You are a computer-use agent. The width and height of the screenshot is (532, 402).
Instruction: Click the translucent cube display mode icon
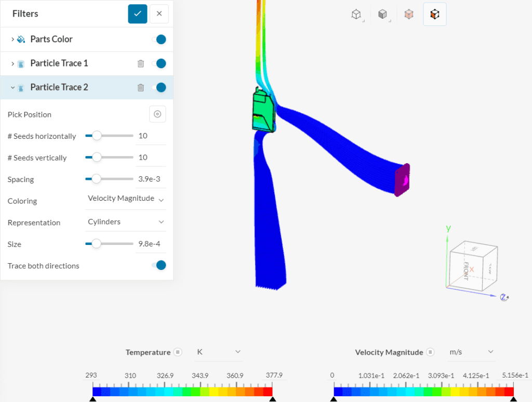click(x=409, y=14)
